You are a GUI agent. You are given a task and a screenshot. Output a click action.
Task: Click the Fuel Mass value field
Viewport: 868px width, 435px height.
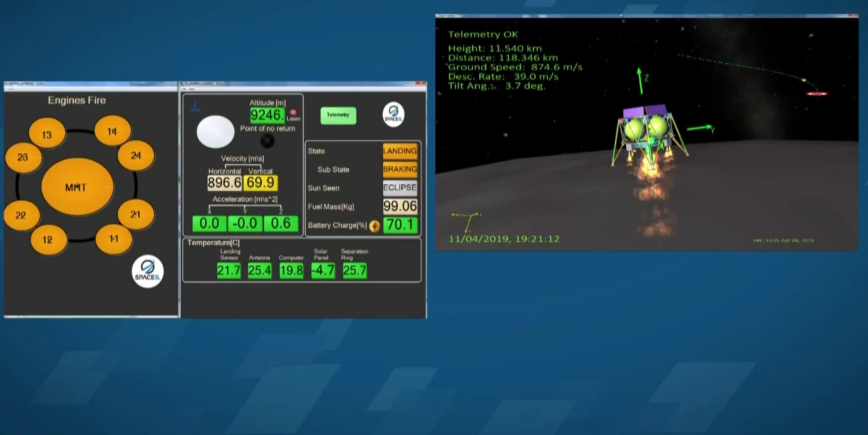click(400, 206)
